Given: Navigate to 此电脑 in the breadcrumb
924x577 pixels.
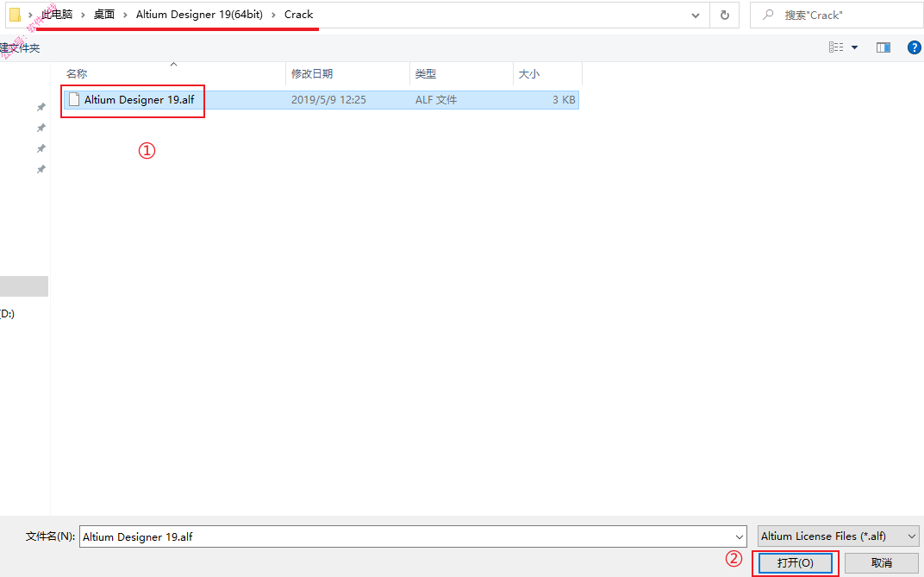Looking at the screenshot, I should tap(57, 15).
